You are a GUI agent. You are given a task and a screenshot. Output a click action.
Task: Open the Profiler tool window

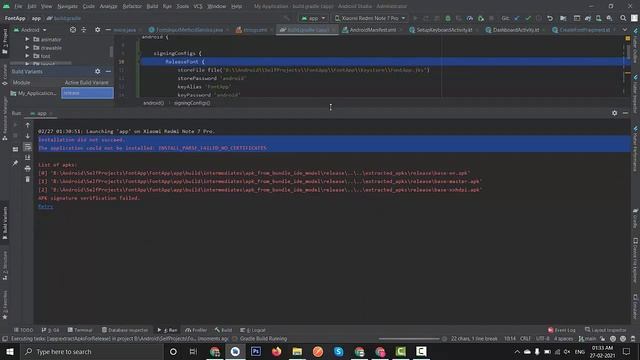pyautogui.click(x=196, y=330)
